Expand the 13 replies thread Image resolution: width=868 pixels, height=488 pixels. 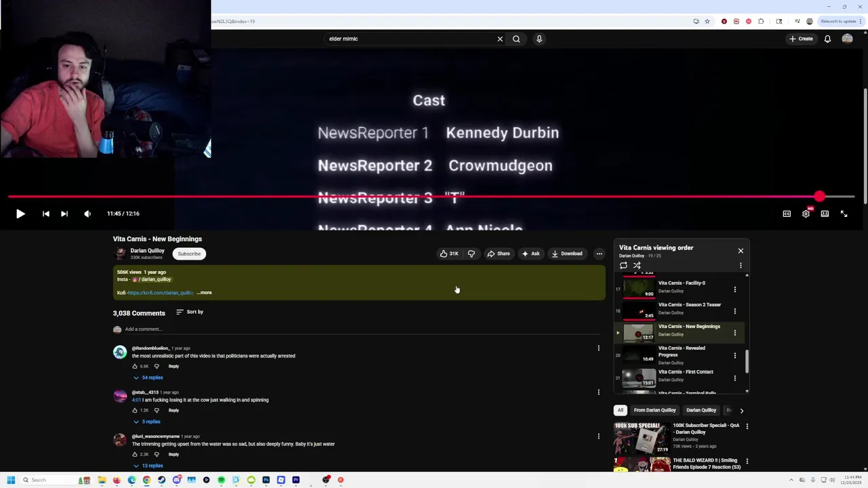point(148,466)
